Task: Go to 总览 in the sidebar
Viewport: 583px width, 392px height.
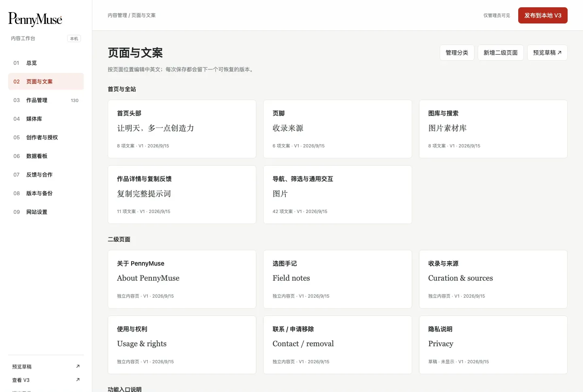Action: (46, 63)
